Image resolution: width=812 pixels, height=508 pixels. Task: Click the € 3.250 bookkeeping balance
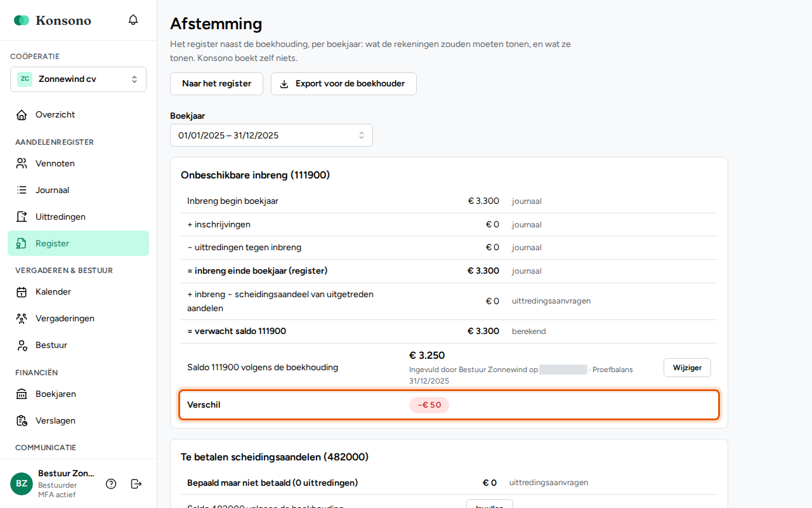[x=427, y=356]
